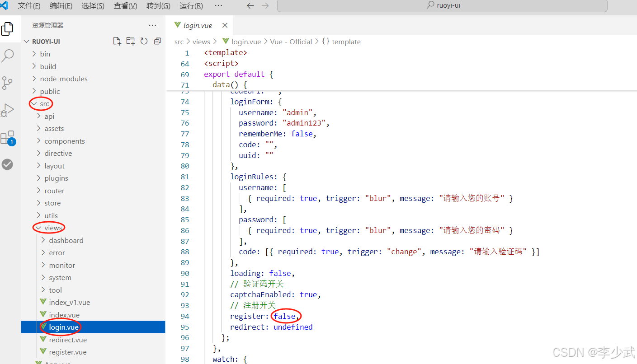This screenshot has width=637, height=364.
Task: Switch to the login.vue editor tab
Action: pos(199,25)
